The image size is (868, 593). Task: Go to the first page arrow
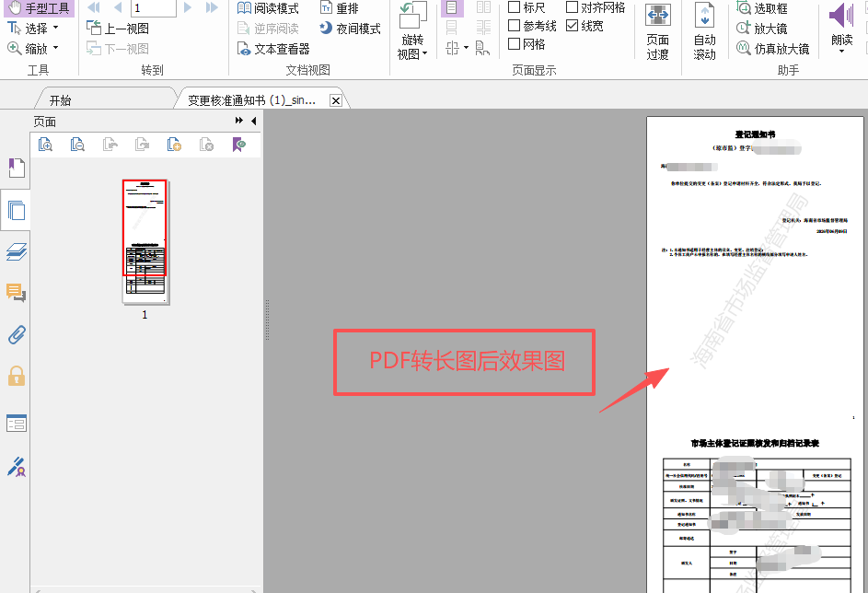tap(94, 7)
